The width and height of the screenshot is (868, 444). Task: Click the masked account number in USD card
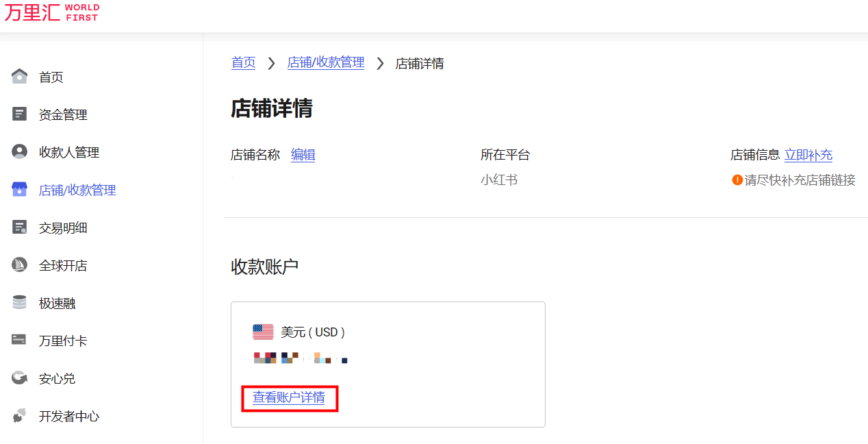pos(301,357)
